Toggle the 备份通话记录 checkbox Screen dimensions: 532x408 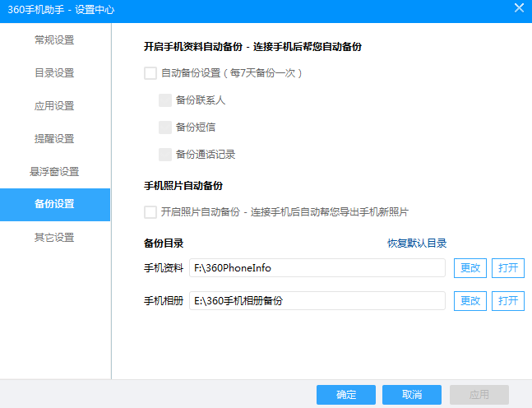click(165, 155)
